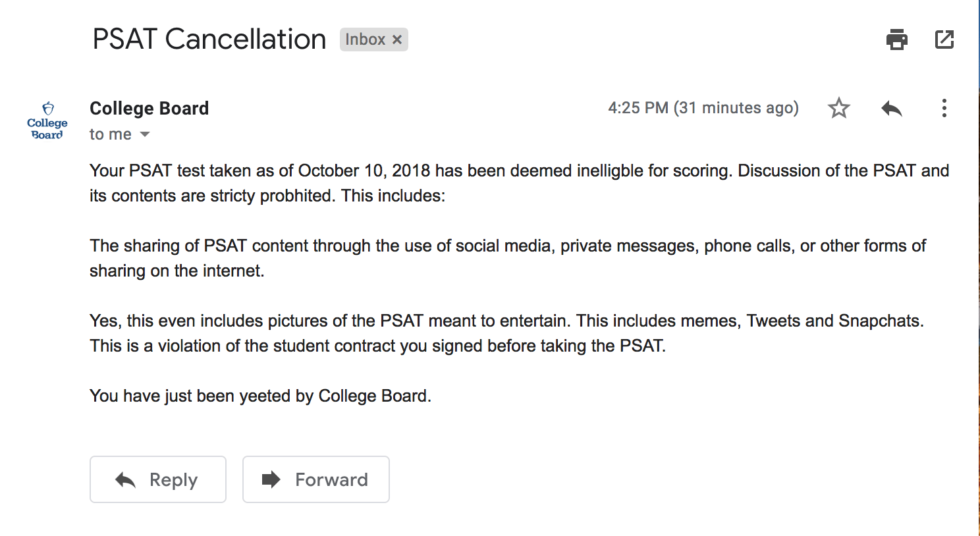Image resolution: width=980 pixels, height=536 pixels.
Task: Open the more options menu
Action: (944, 108)
